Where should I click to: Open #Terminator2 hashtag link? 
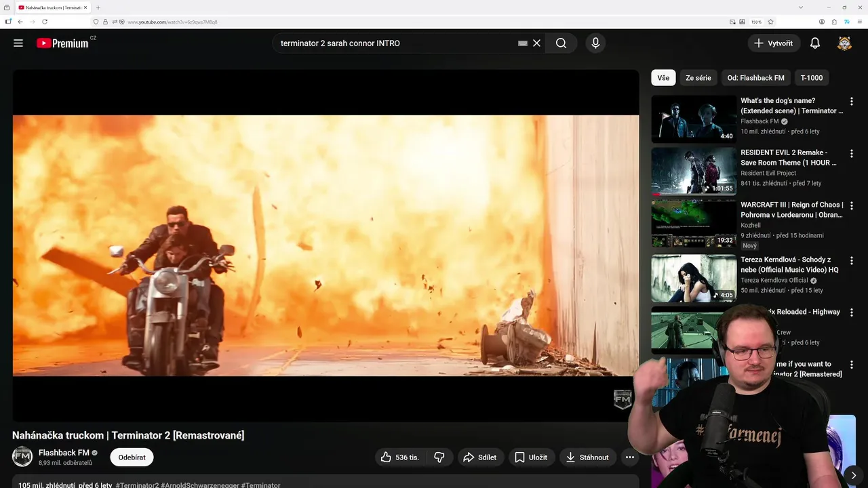(137, 485)
